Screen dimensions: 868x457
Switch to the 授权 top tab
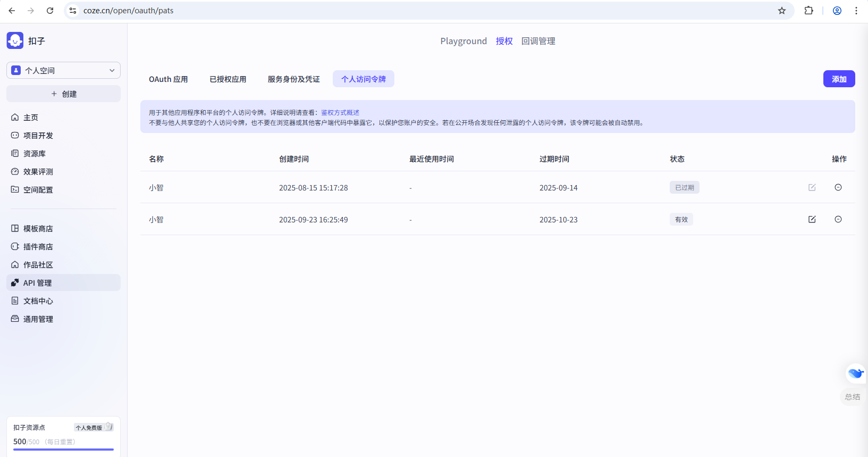click(x=504, y=41)
